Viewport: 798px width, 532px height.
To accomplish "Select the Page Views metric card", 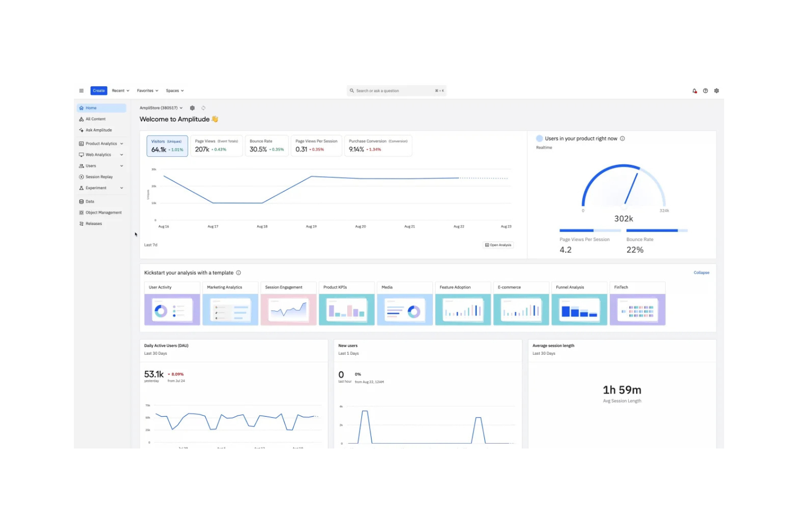I will 216,146.
